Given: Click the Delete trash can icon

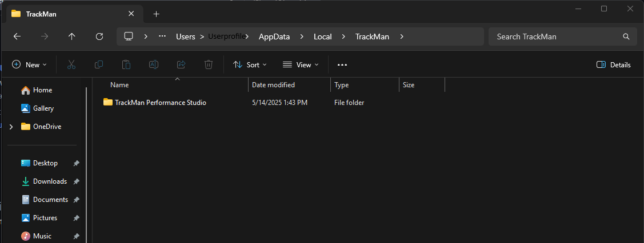Looking at the screenshot, I should (209, 64).
